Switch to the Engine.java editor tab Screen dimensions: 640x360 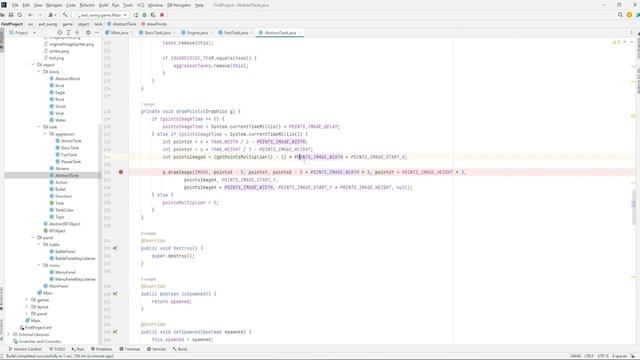197,33
